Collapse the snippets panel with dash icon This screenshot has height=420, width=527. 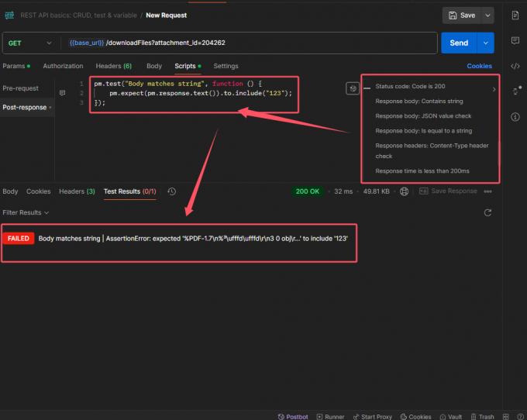[367, 88]
